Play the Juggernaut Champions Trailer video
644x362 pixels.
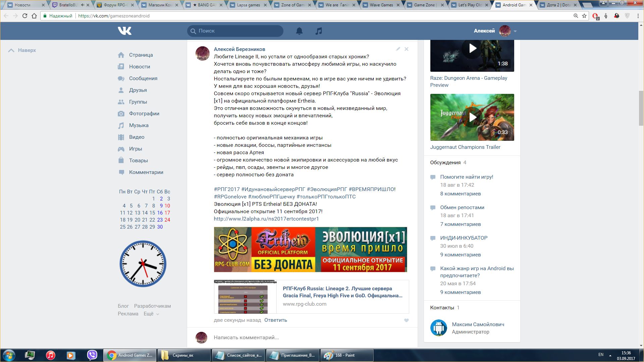(472, 117)
